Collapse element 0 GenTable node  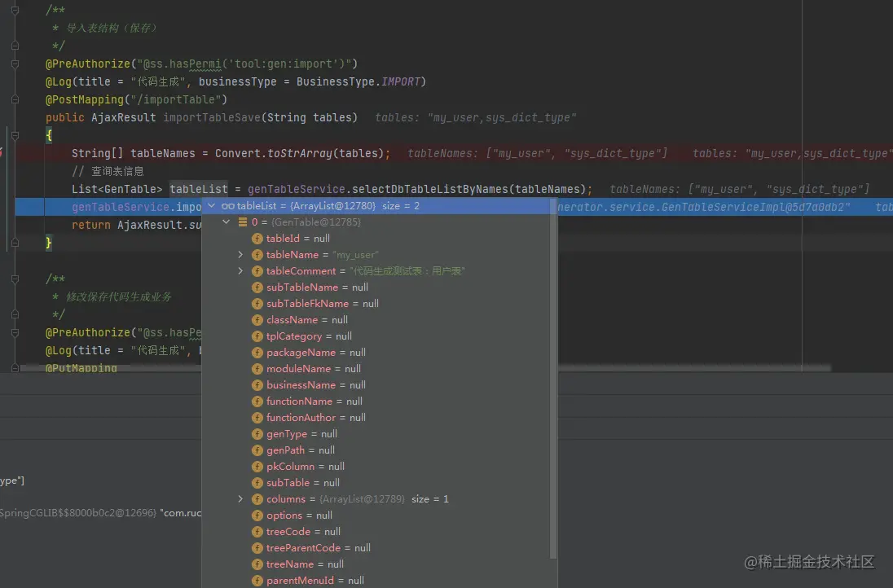click(226, 222)
